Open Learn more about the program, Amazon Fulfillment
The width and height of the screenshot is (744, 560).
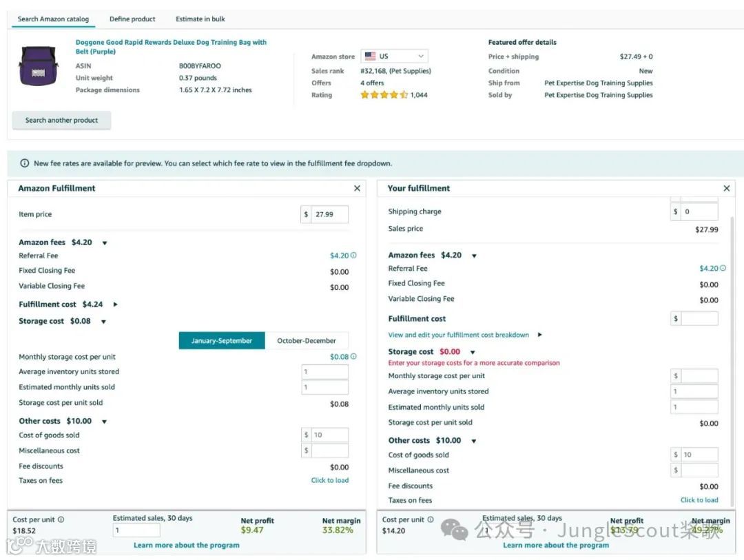(187, 546)
